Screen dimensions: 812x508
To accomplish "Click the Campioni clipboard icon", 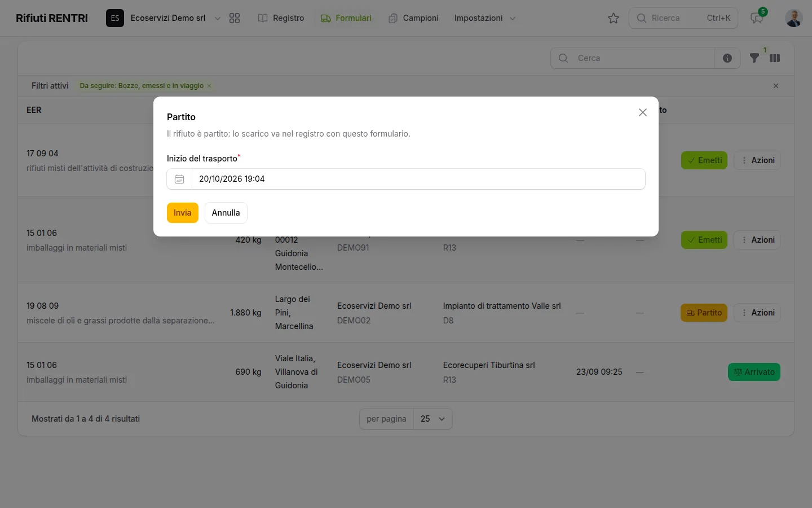I will tap(393, 18).
